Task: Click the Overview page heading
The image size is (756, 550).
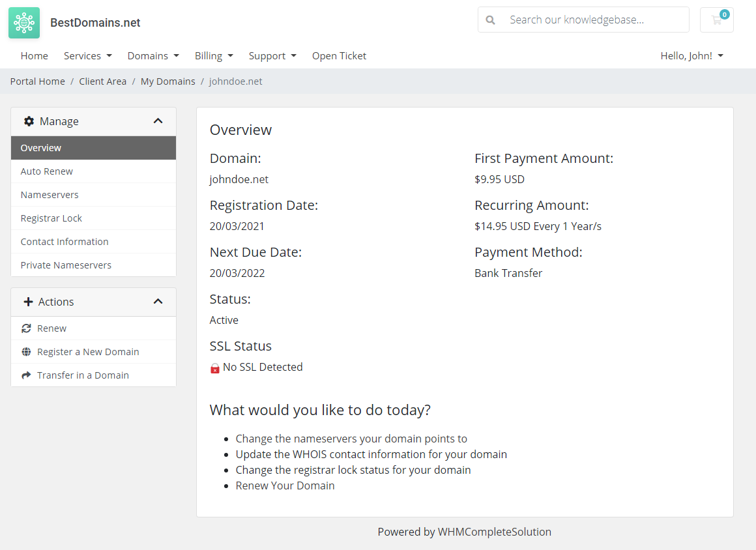Action: [x=240, y=130]
